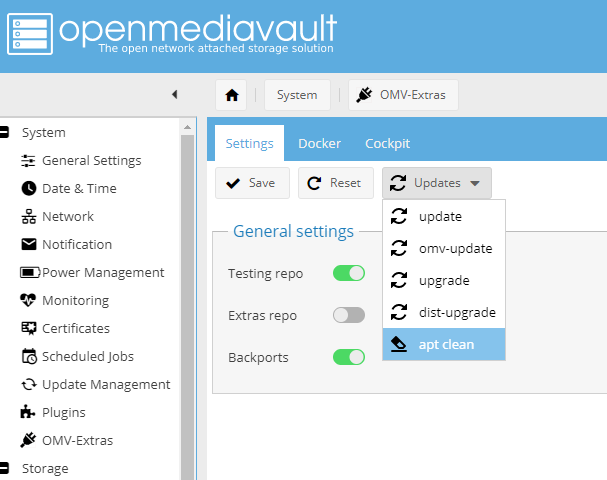Click the sync icon beside omv-update

[x=399, y=248]
